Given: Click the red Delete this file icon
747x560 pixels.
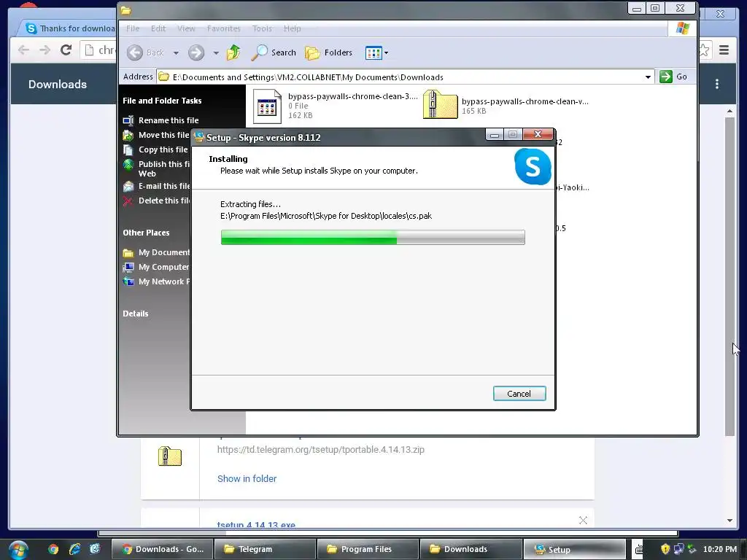Looking at the screenshot, I should 128,201.
